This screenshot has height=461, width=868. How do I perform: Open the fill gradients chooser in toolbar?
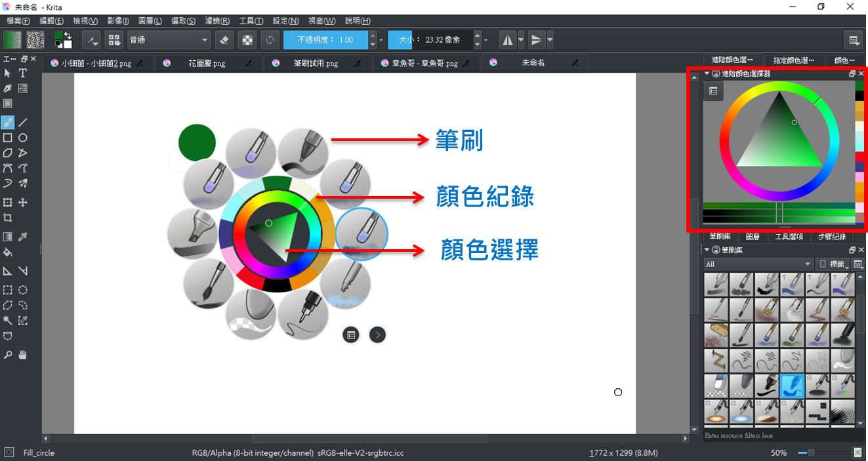point(12,40)
